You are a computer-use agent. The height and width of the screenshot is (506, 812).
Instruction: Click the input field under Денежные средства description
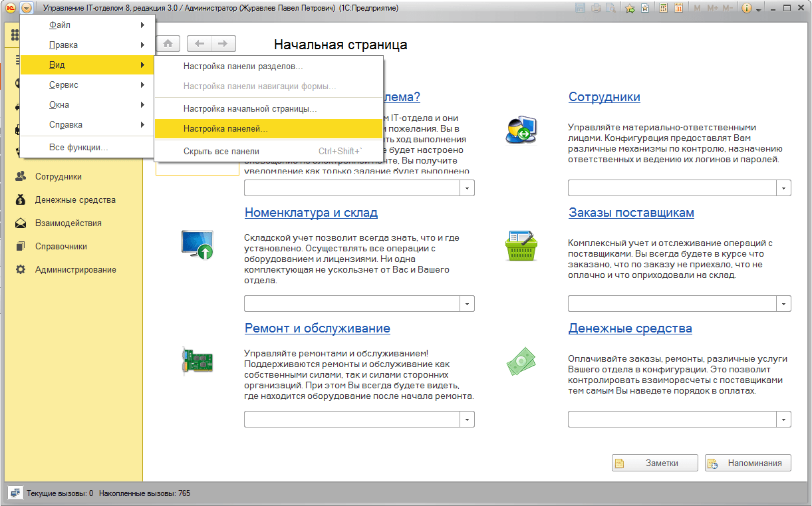(x=672, y=419)
